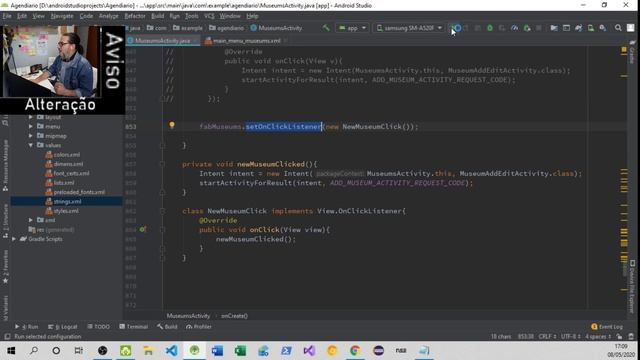
Task: Open the Navigate menu
Action: tap(62, 16)
